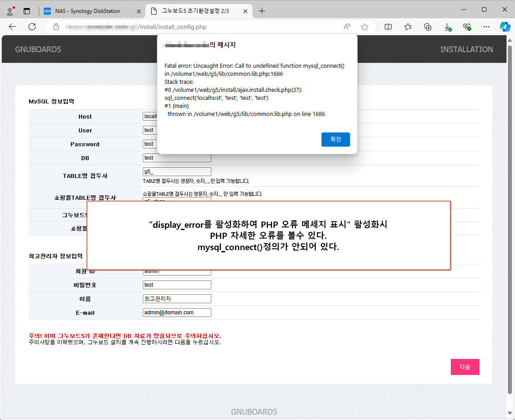Click the site information lock icon

click(56, 27)
